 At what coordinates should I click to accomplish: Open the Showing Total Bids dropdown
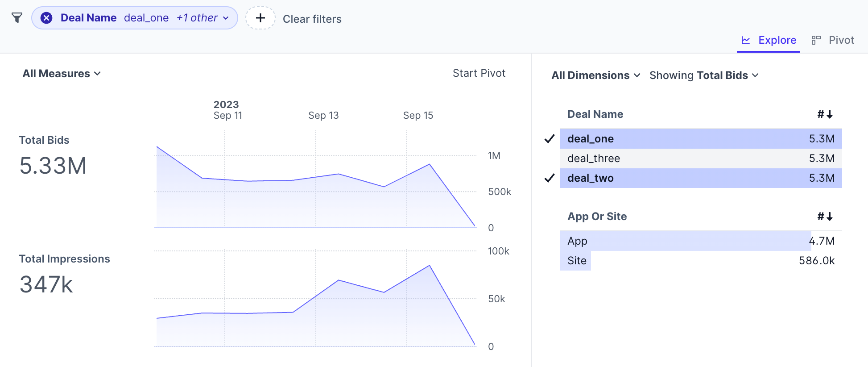click(x=704, y=75)
